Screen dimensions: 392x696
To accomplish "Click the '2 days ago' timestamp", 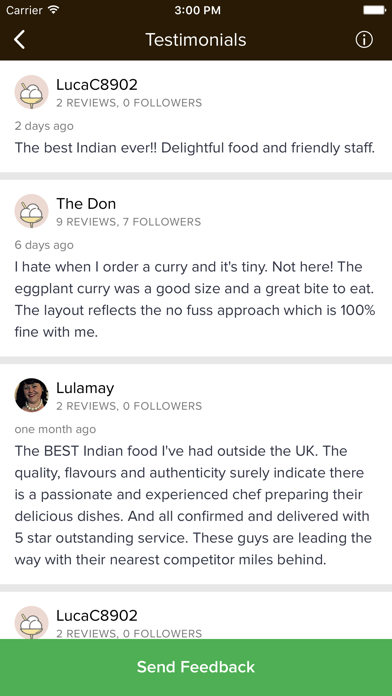I will [44, 126].
